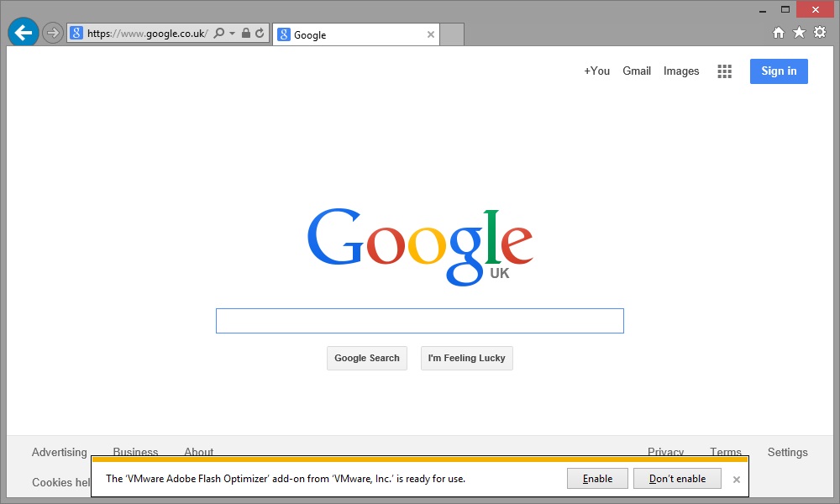840x504 pixels.
Task: Click the Home icon
Action: click(x=779, y=33)
